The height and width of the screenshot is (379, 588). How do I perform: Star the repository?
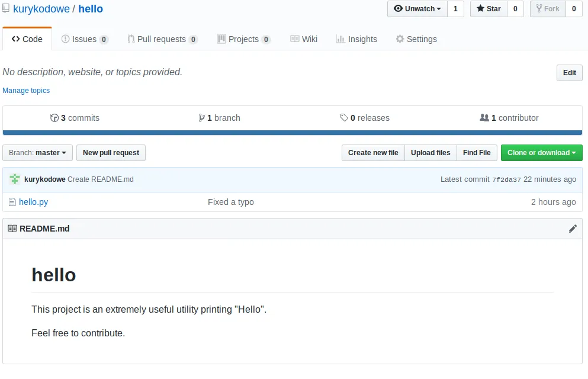(x=489, y=9)
